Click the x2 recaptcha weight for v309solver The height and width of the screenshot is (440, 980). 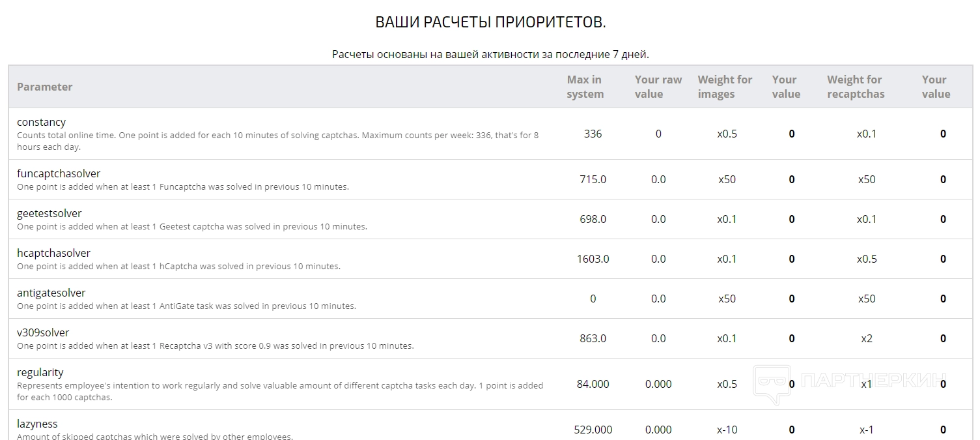pos(866,338)
